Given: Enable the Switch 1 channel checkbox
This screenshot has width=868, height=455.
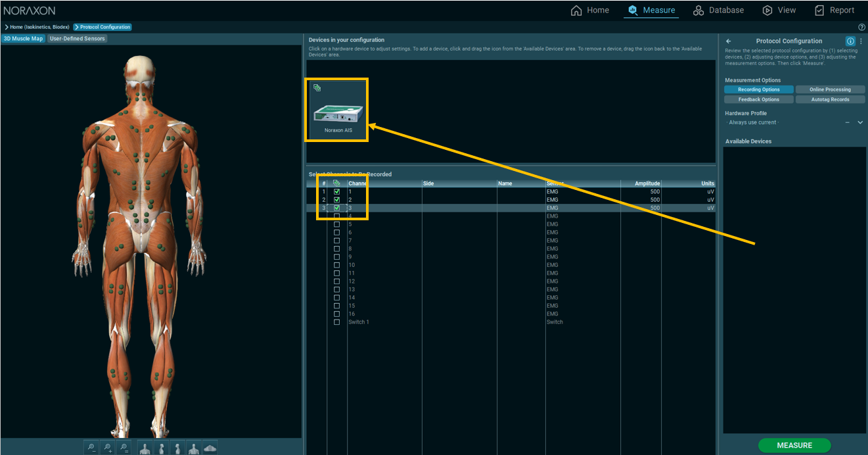Looking at the screenshot, I should (x=337, y=322).
